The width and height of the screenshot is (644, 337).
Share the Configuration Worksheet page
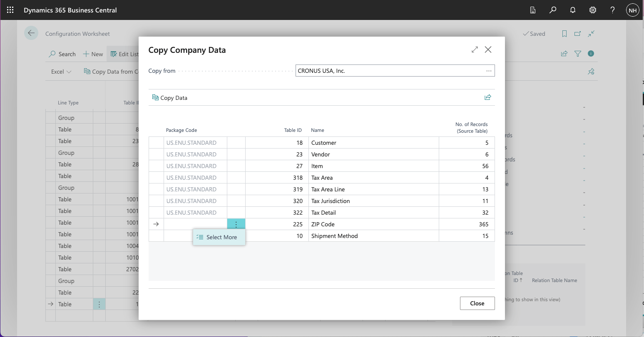564,54
